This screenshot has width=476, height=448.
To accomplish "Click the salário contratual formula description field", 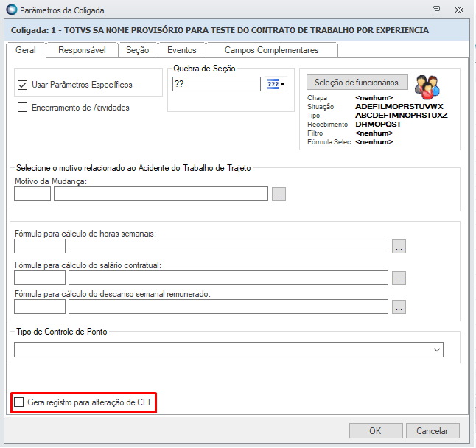I will [228, 278].
